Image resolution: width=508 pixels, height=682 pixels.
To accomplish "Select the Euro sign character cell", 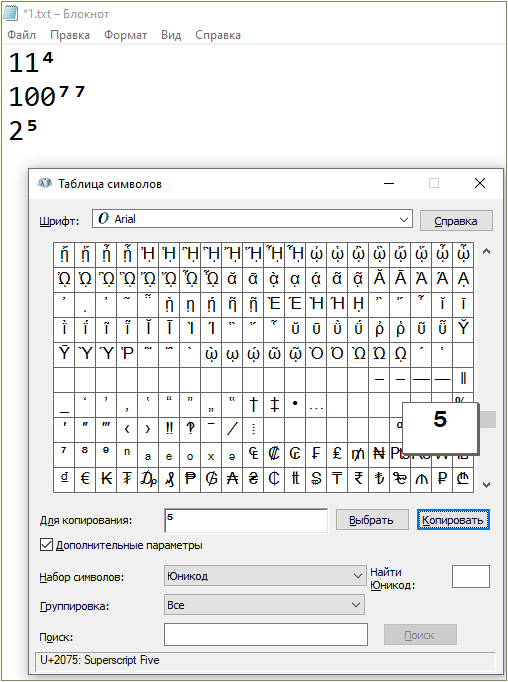I will [85, 479].
